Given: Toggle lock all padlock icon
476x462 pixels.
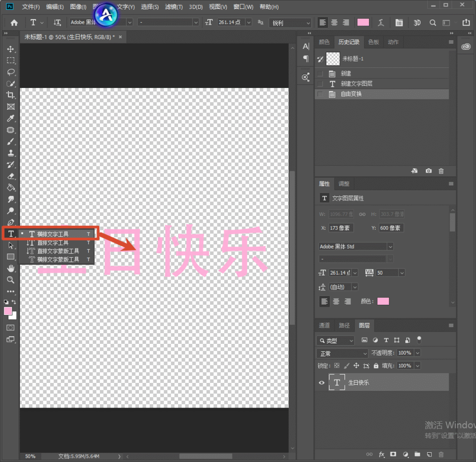Looking at the screenshot, I should [x=376, y=366].
